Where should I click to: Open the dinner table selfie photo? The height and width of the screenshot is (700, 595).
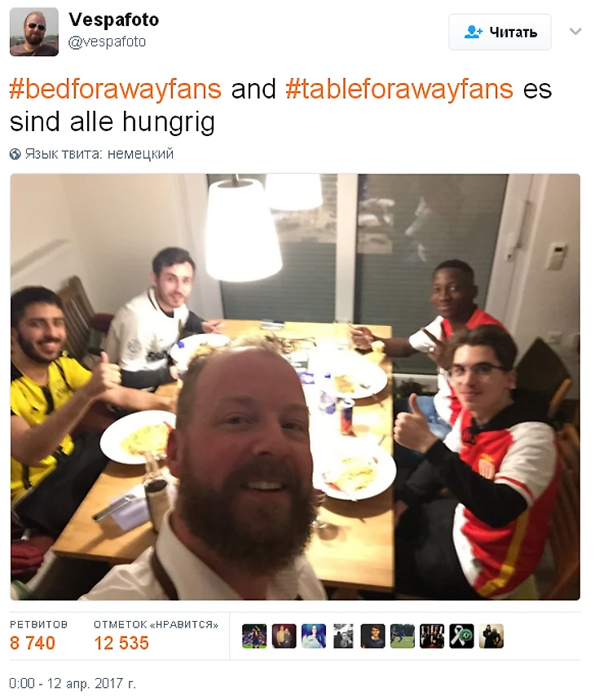pyautogui.click(x=295, y=386)
